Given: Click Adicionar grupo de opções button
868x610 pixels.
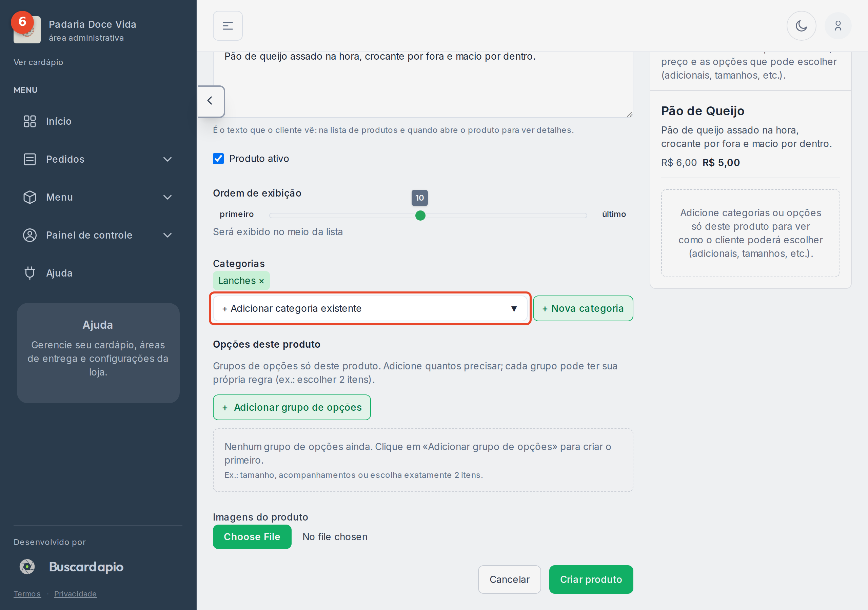Looking at the screenshot, I should click(x=292, y=407).
